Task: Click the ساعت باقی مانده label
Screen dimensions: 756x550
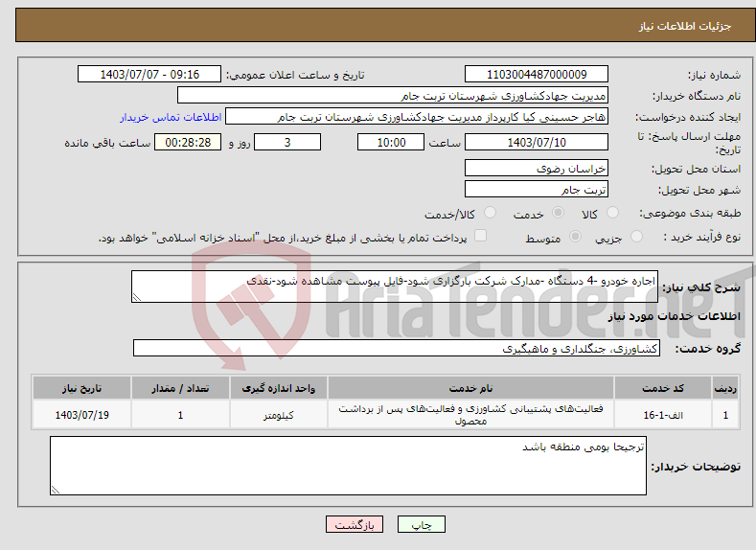Action: click(107, 143)
